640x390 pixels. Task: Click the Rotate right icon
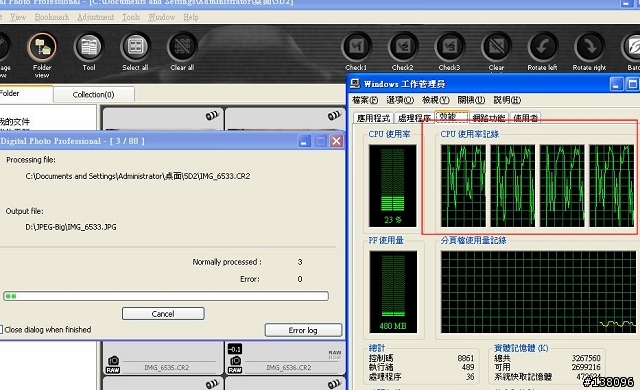589,47
